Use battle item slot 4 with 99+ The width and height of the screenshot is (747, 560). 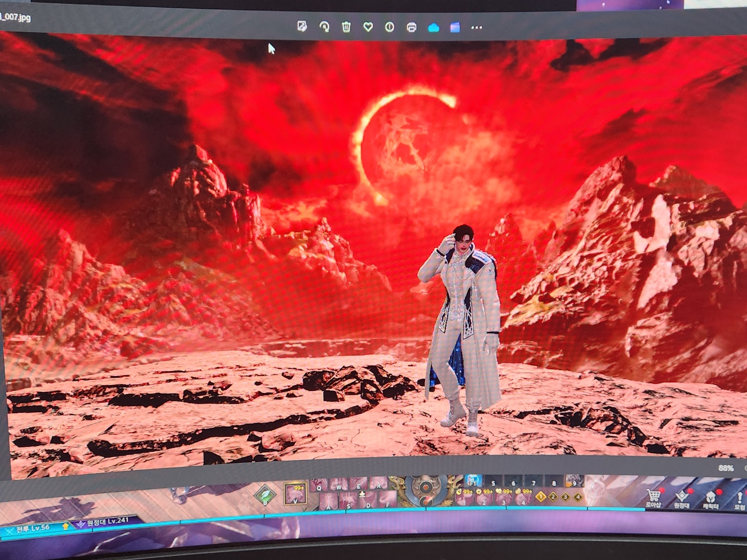click(x=523, y=497)
